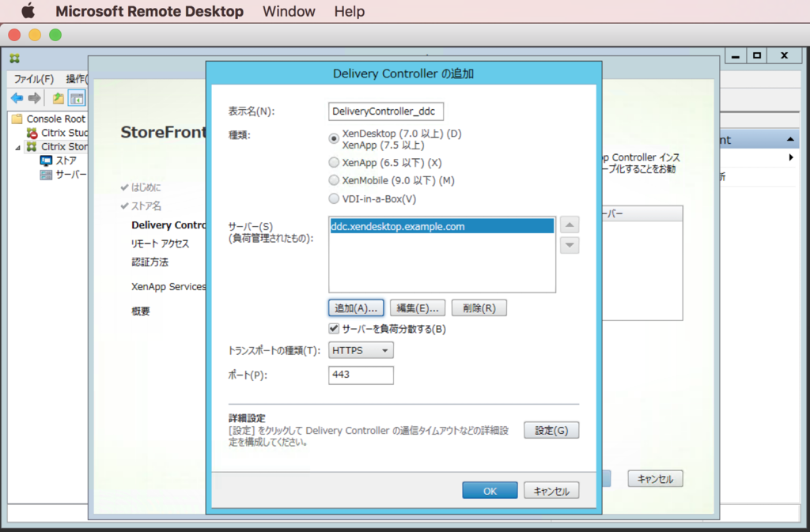This screenshot has height=532, width=810.
Task: Select ストア名 wizard step
Action: pyautogui.click(x=146, y=206)
